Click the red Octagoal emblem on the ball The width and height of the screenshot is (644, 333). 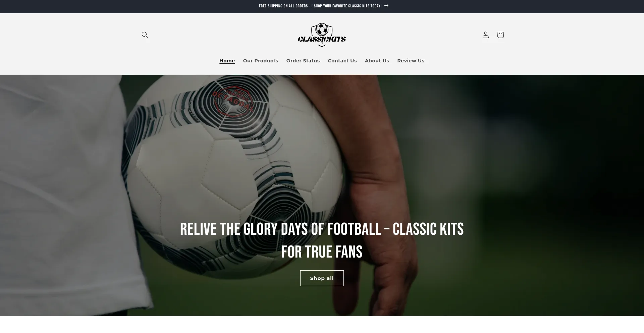(x=234, y=101)
